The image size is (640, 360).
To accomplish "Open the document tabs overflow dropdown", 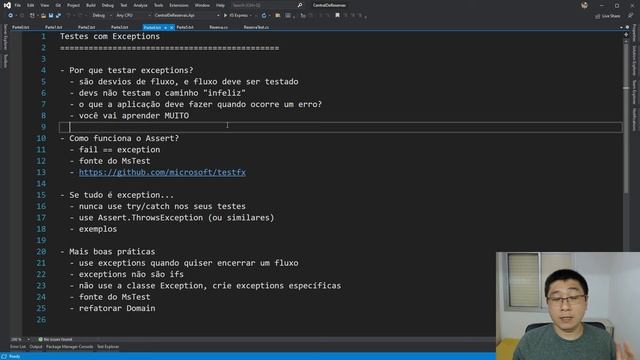I will 621,27.
